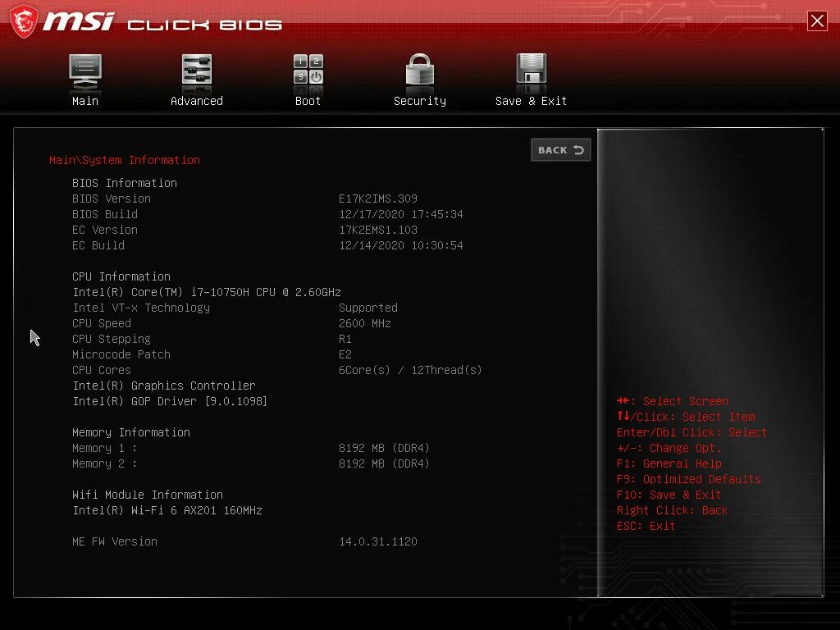Select the Advanced tab label

(197, 101)
